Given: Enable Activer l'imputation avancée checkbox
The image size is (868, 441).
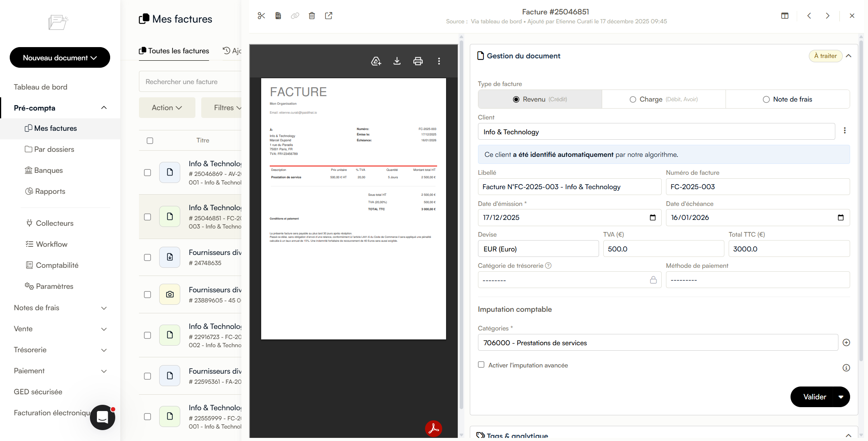Looking at the screenshot, I should pyautogui.click(x=481, y=365).
